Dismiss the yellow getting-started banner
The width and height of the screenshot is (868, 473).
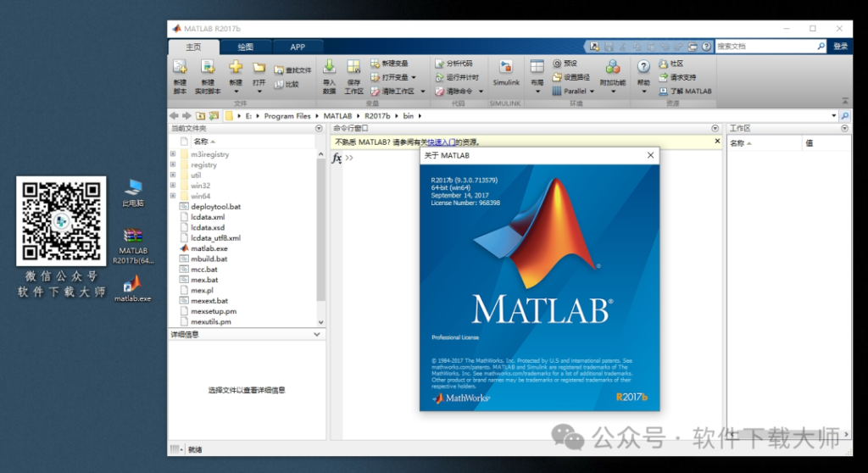point(717,142)
